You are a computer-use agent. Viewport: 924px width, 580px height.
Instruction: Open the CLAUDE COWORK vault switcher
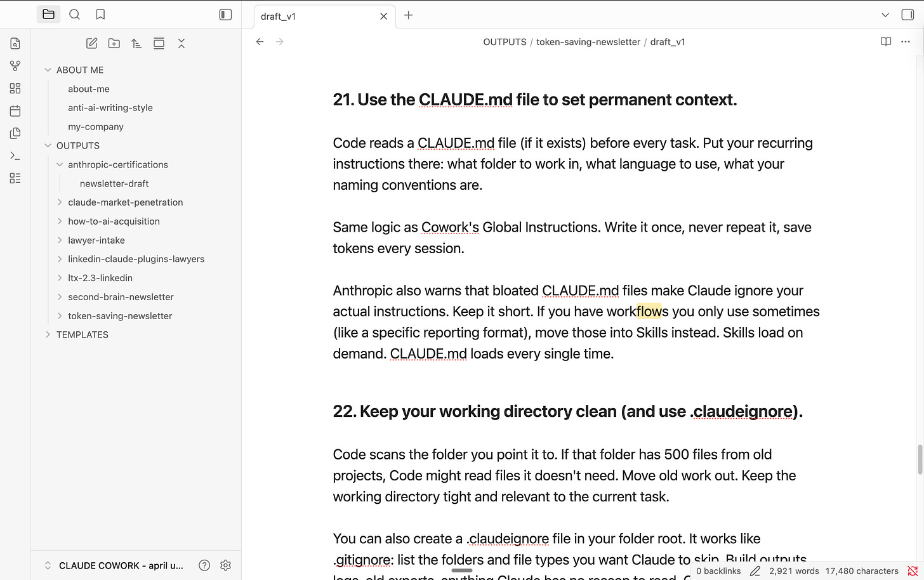tap(114, 565)
